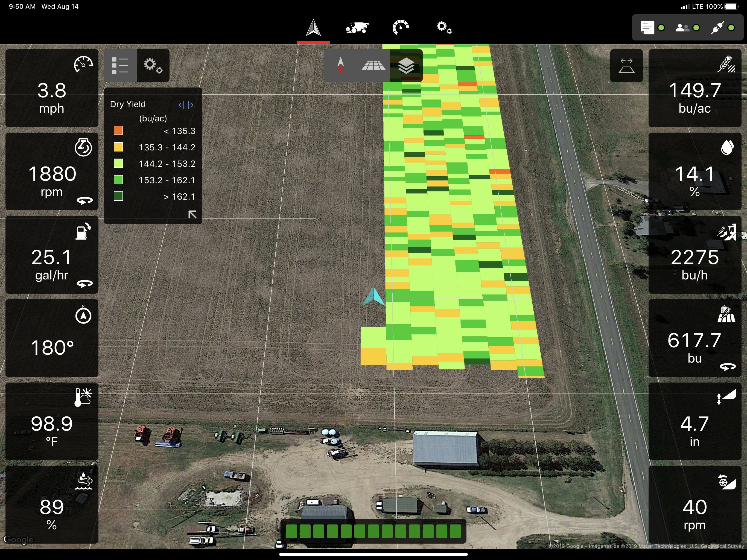Open the header width adjust button
Viewport: 747px width, 560px height.
(626, 66)
